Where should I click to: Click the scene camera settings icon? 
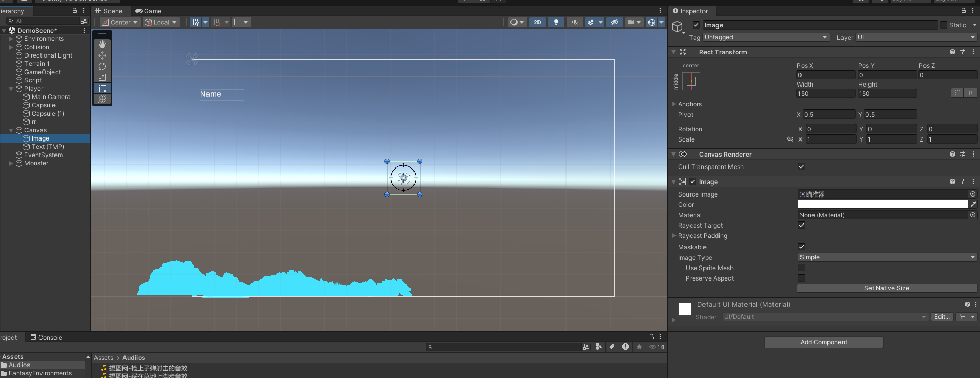point(631,22)
